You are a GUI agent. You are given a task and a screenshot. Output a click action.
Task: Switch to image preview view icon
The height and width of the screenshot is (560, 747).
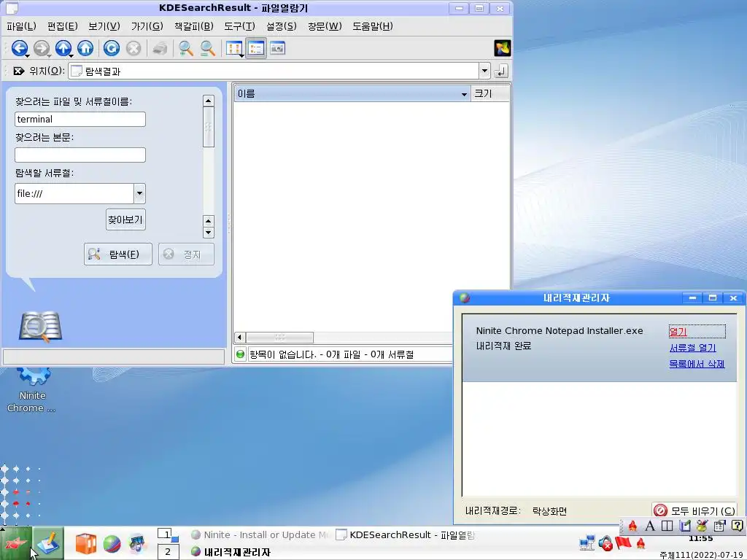(278, 48)
